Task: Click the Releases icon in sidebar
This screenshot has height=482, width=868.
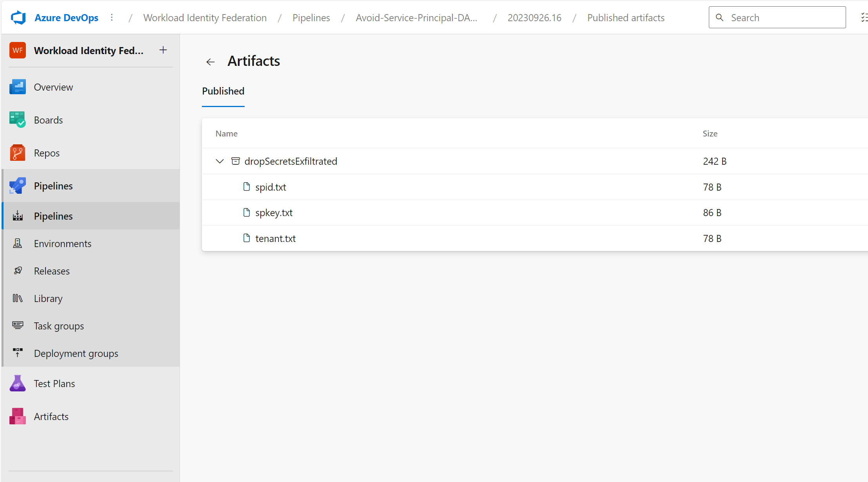Action: click(x=18, y=271)
